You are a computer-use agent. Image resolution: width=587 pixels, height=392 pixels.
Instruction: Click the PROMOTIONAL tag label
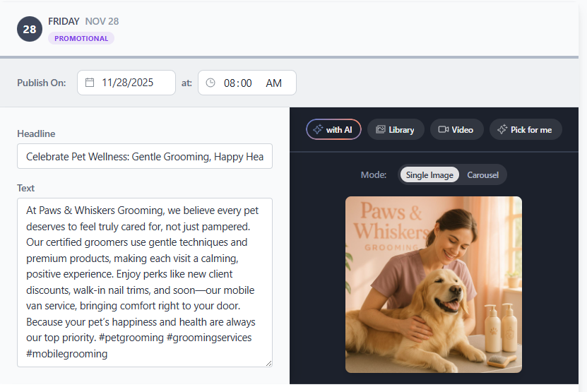[x=81, y=38]
